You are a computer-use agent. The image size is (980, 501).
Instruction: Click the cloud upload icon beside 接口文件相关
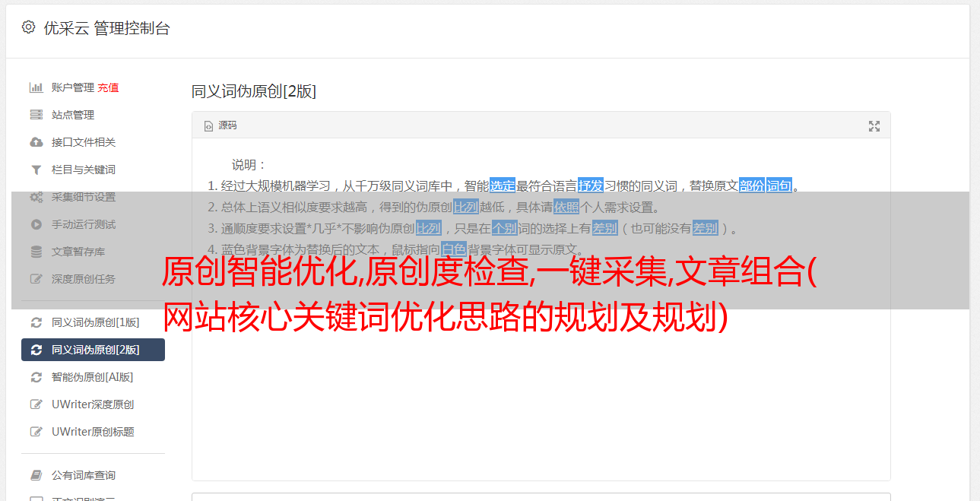pyautogui.click(x=36, y=142)
